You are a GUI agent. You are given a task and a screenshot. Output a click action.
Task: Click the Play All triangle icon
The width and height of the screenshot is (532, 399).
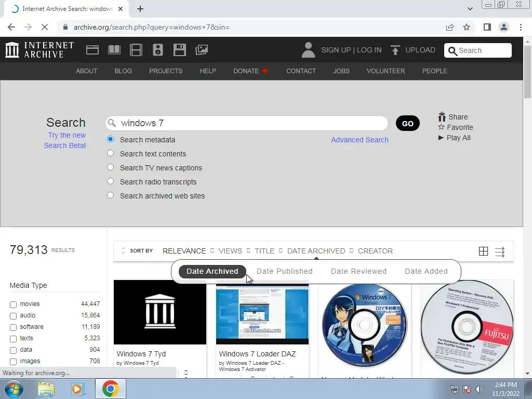(441, 138)
